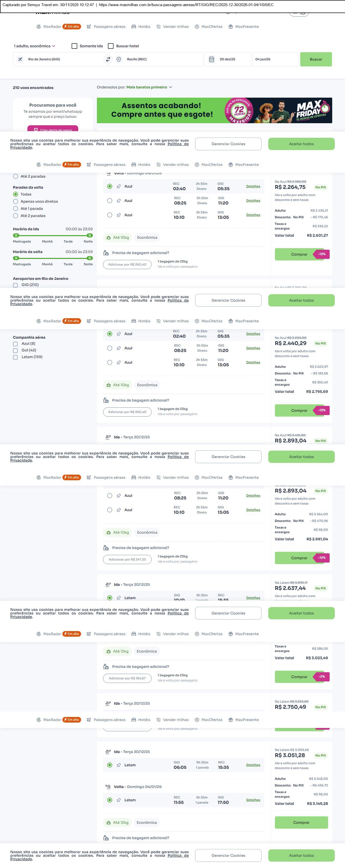Choose the Até 1 parada return option

[16, 209]
